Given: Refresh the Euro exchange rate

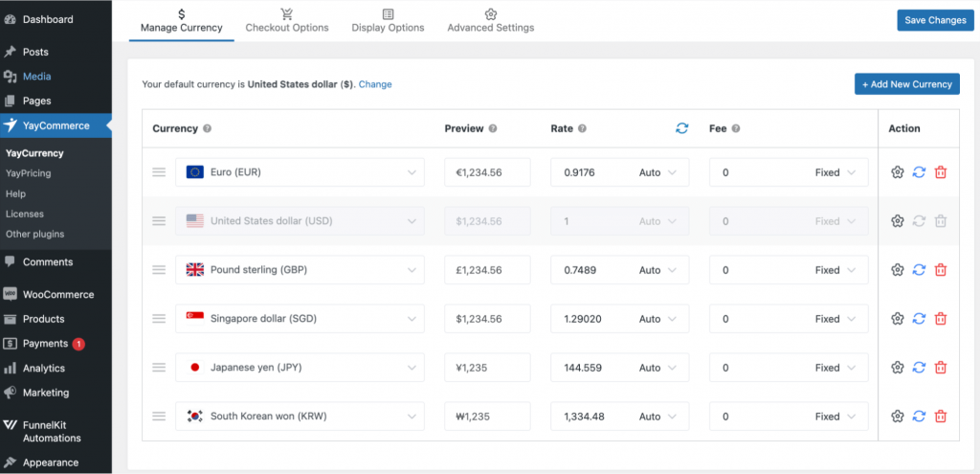Looking at the screenshot, I should pyautogui.click(x=919, y=172).
